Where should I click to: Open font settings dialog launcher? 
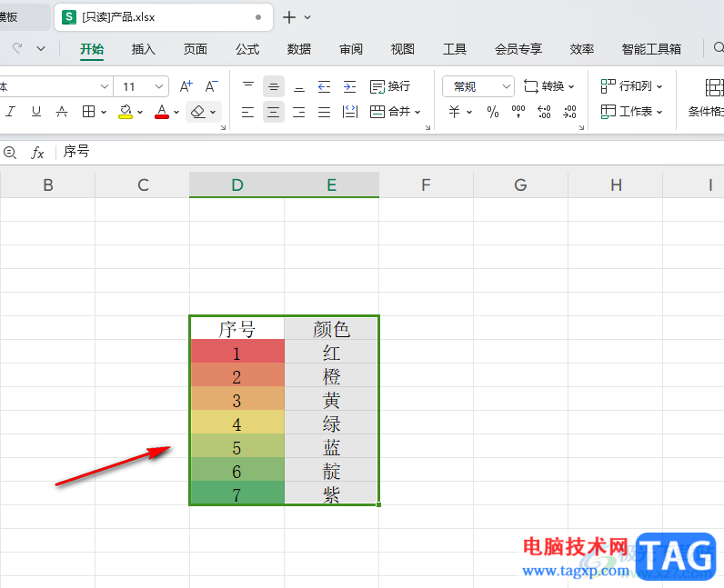pos(224,127)
